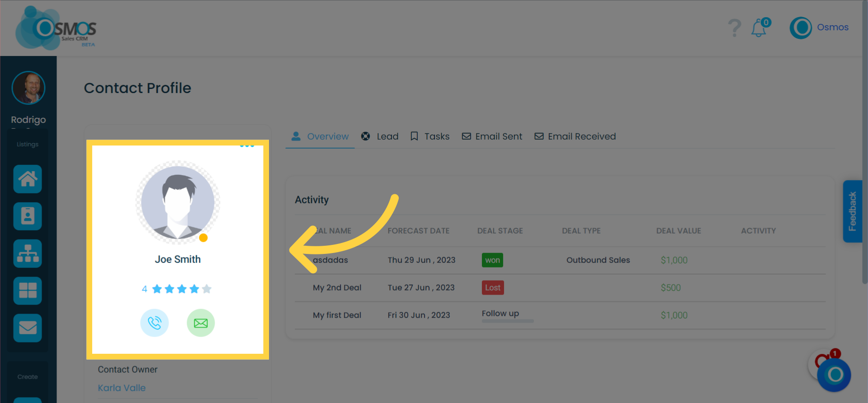
Task: Click the FORECAST DATE column header
Action: pos(419,231)
